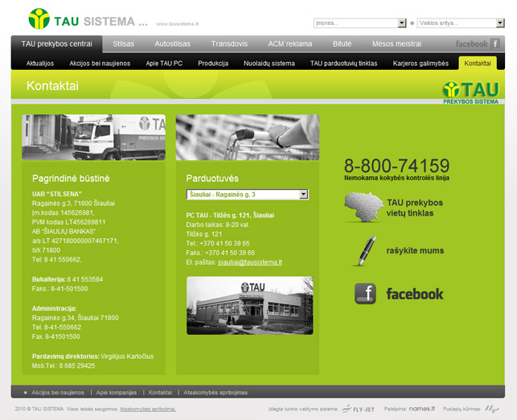Click the Buhalterija: 8 41 553584 line

tap(68, 279)
